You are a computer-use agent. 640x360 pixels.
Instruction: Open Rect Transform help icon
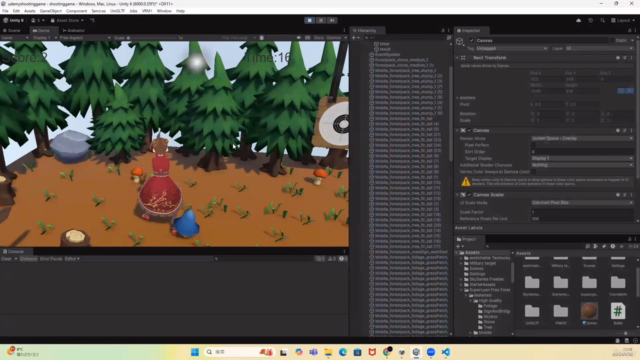618,58
